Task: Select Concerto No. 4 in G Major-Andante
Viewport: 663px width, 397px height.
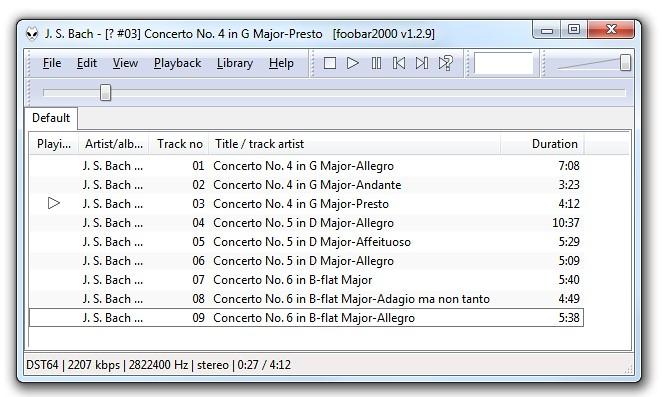Action: pyautogui.click(x=306, y=185)
